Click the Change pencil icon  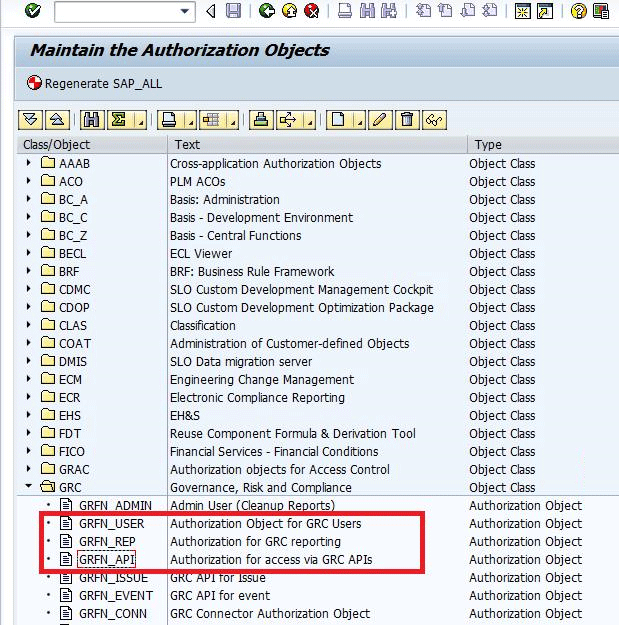point(380,120)
